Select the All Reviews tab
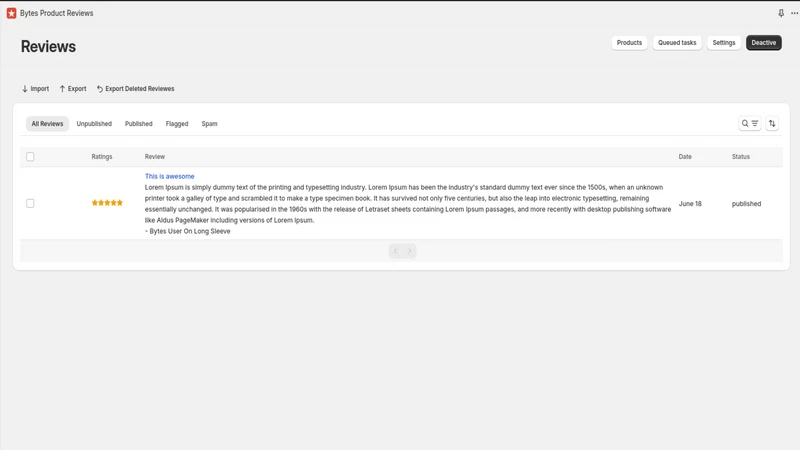800x450 pixels. tap(47, 124)
